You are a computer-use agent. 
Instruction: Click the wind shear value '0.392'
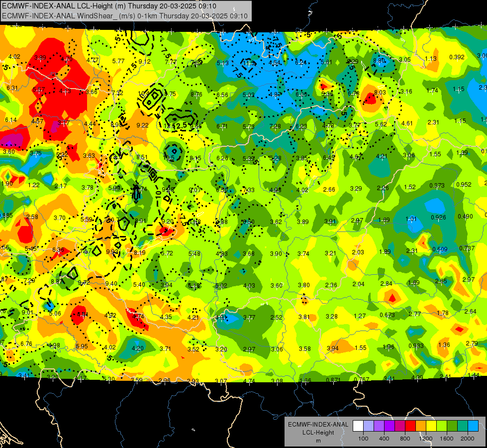click(x=457, y=57)
